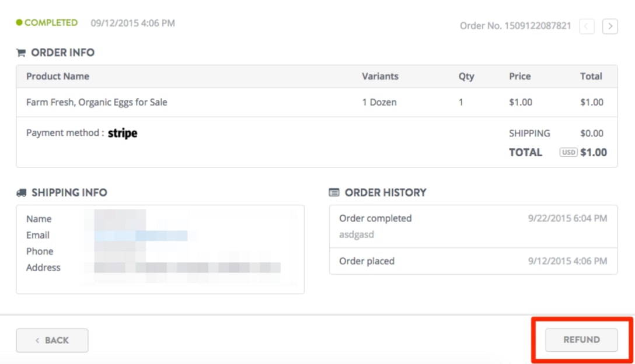This screenshot has height=364, width=635.
Task: Open the Farm Fresh, Organic Eggs product
Action: 96,101
